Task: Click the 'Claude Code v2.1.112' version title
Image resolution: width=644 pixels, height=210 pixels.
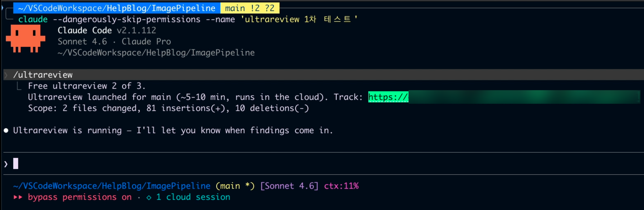Action: (107, 30)
